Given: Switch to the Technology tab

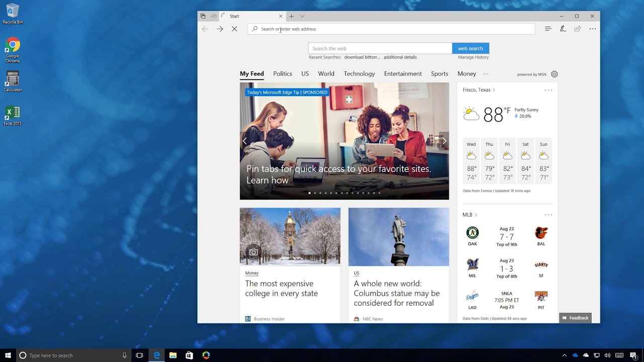Looking at the screenshot, I should coord(359,74).
